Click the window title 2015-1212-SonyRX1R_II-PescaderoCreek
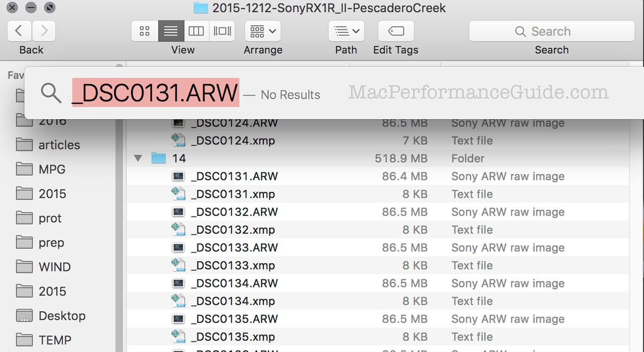 click(x=329, y=8)
